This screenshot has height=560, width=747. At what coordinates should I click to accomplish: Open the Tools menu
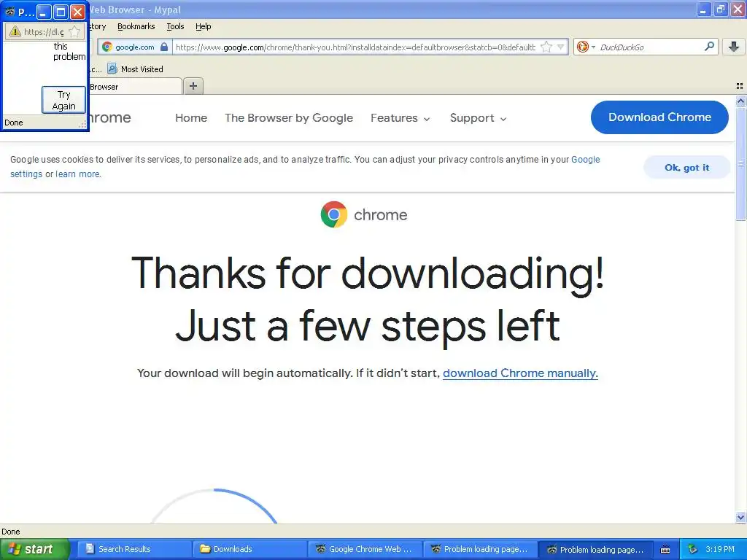coord(175,26)
